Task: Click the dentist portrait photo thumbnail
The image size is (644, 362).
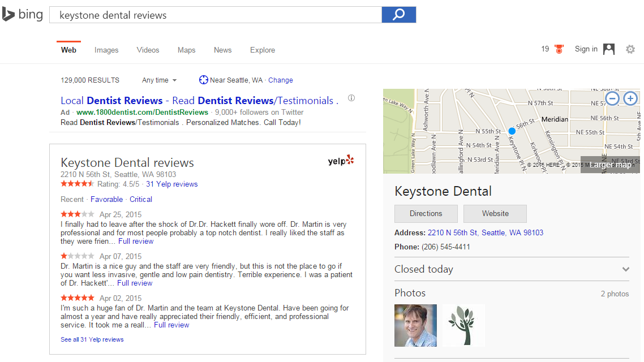Action: (x=415, y=325)
